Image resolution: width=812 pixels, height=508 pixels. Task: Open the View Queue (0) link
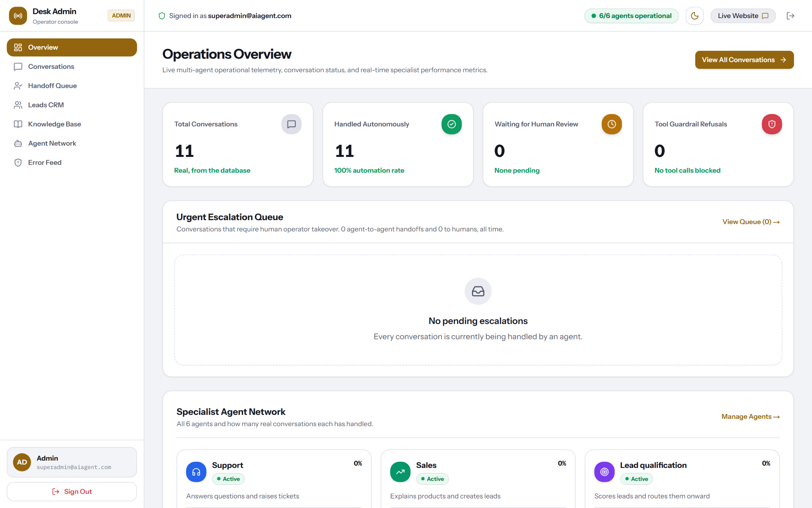pyautogui.click(x=751, y=222)
